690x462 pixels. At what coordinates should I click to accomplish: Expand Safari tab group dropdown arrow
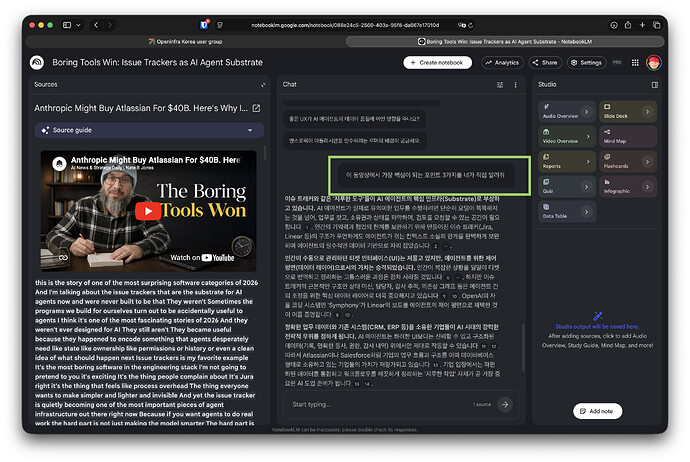(78, 25)
